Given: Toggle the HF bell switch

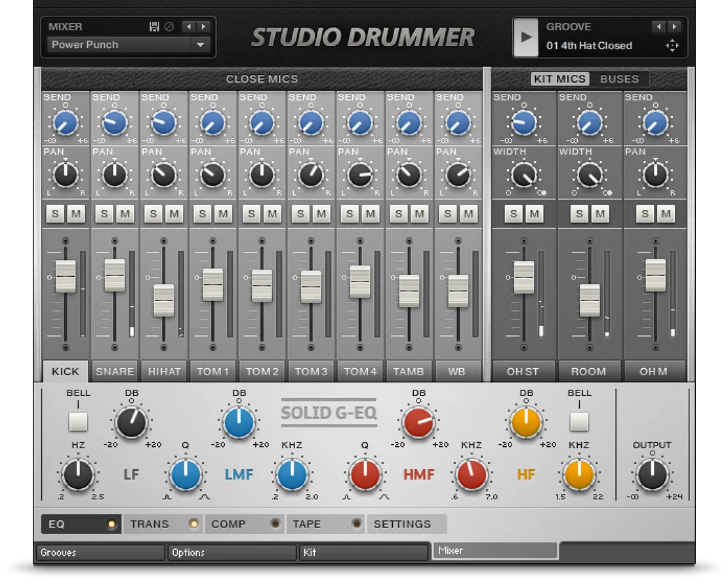Looking at the screenshot, I should pos(579,422).
